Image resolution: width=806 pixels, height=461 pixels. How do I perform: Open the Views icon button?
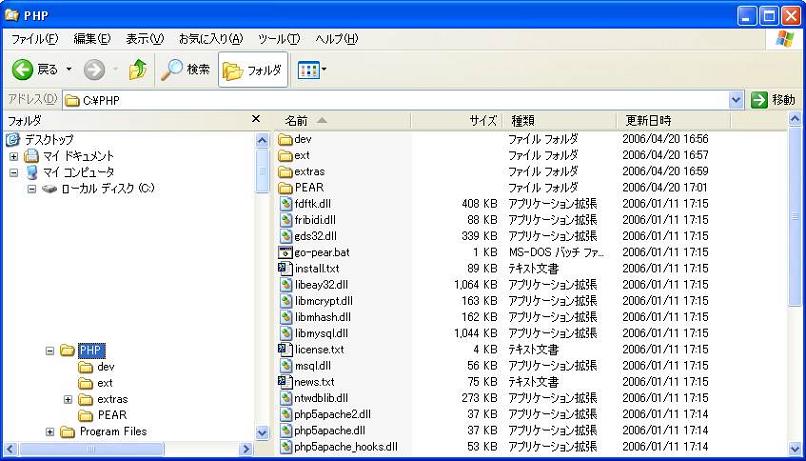(x=308, y=70)
